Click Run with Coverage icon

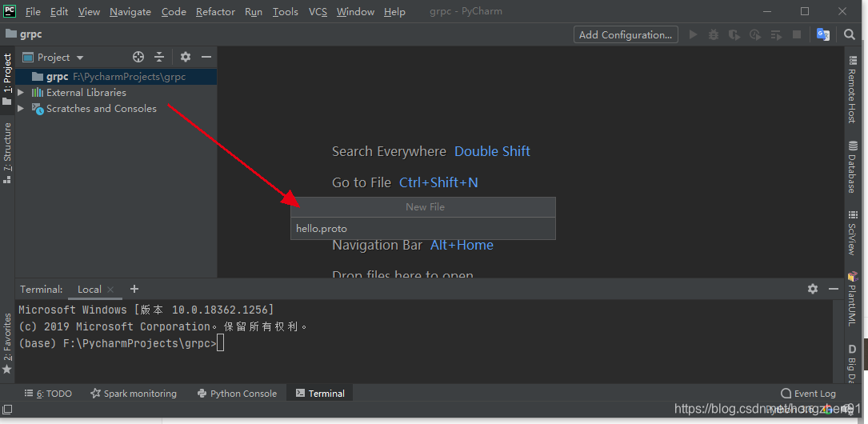pyautogui.click(x=734, y=34)
